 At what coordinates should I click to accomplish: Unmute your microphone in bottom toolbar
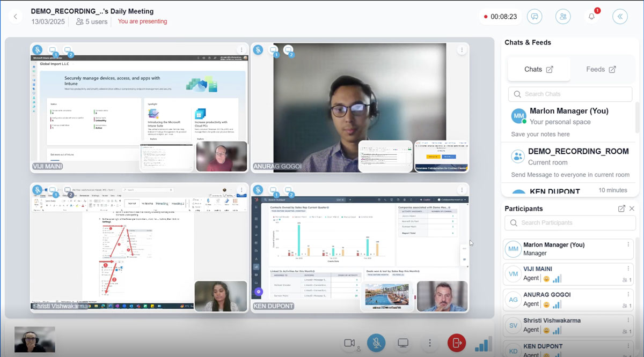[x=376, y=343]
